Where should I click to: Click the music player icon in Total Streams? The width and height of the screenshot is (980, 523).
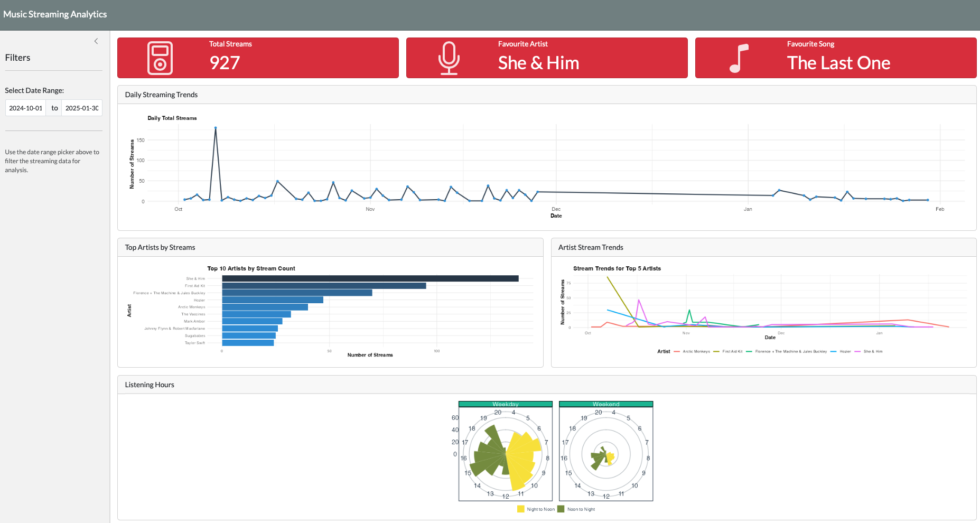click(160, 58)
